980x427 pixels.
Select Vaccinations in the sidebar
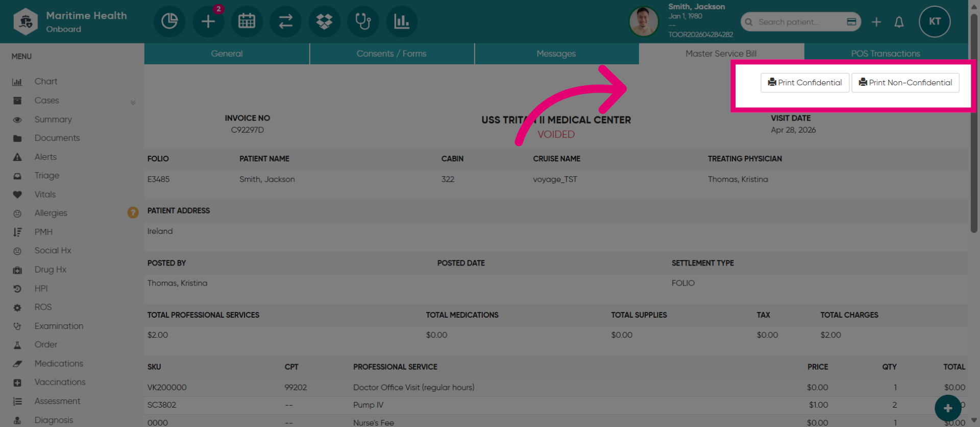pos(60,382)
